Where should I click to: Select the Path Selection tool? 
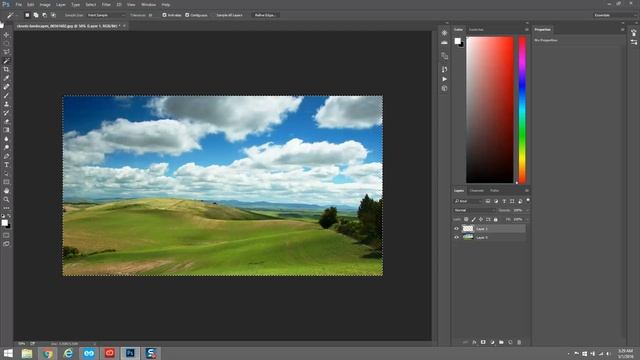tap(6, 173)
